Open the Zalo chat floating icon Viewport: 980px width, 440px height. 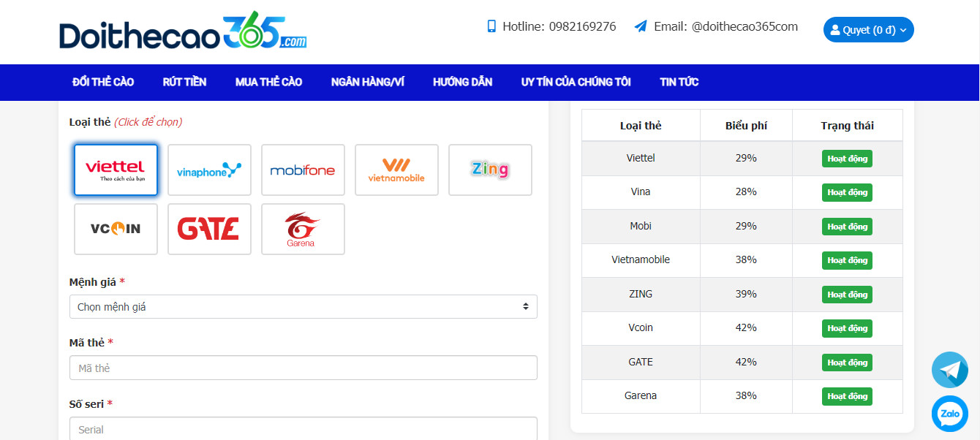click(950, 414)
